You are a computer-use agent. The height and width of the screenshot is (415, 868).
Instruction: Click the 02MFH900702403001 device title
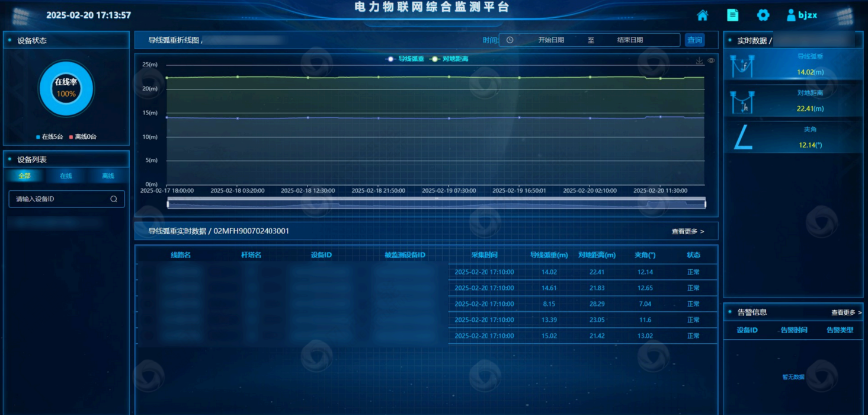(x=251, y=231)
